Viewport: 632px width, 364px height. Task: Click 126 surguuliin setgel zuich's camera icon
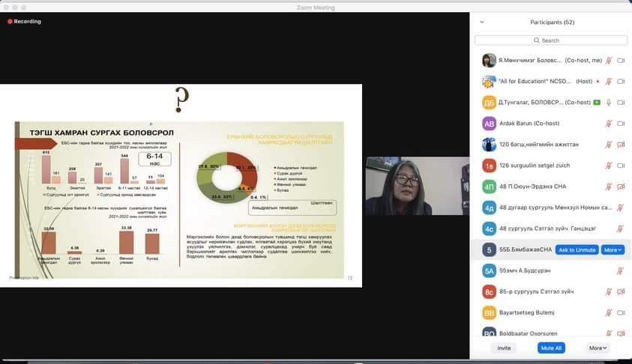621,166
